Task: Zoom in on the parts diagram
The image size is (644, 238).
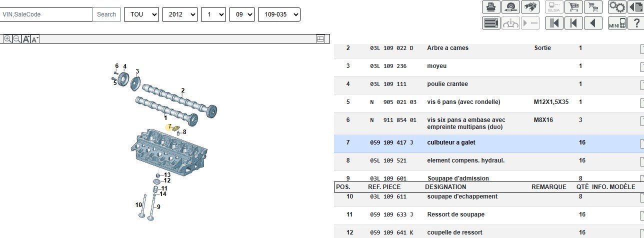Action: tap(7, 39)
